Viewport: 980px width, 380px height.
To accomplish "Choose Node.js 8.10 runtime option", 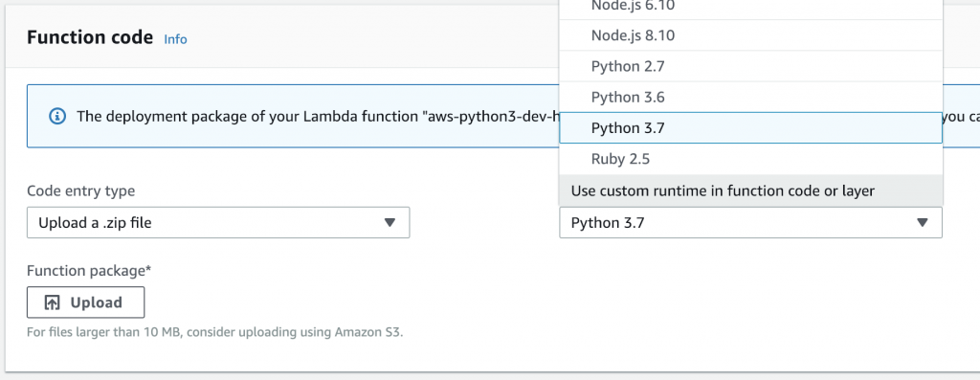I will coord(750,35).
